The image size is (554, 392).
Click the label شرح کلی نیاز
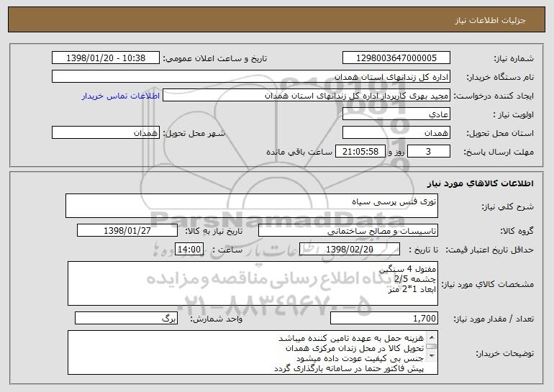click(x=508, y=206)
